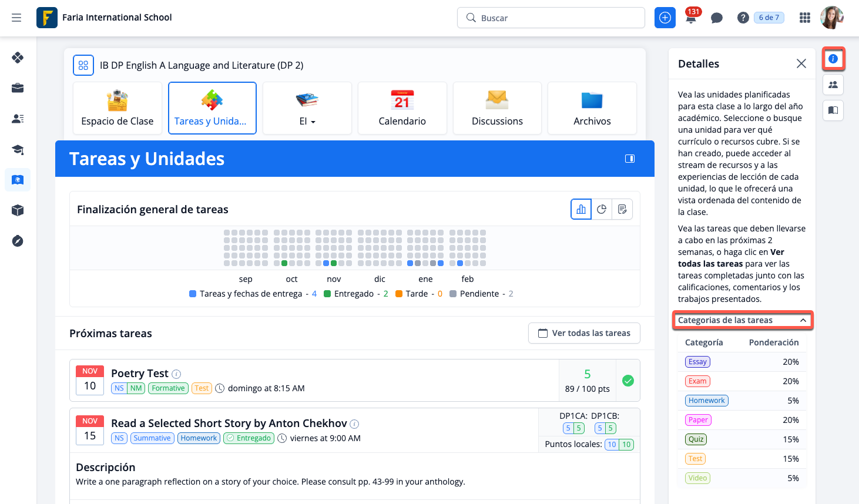Screen dimensions: 859x504
Task: Open the Discussions tab
Action: (497, 108)
